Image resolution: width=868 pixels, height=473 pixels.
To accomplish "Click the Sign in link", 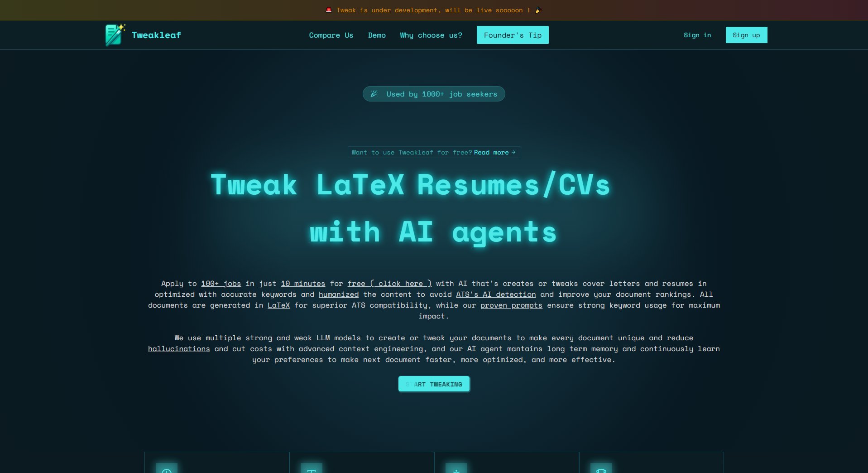I will [697, 35].
